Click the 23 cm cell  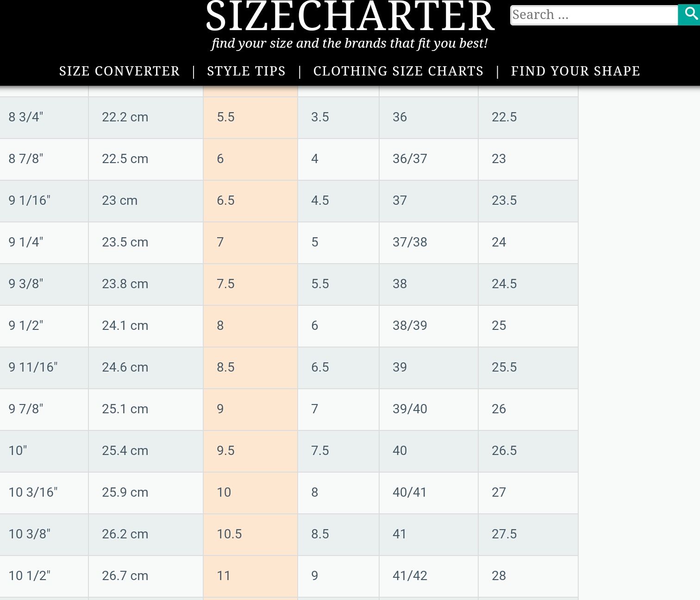[x=120, y=201]
